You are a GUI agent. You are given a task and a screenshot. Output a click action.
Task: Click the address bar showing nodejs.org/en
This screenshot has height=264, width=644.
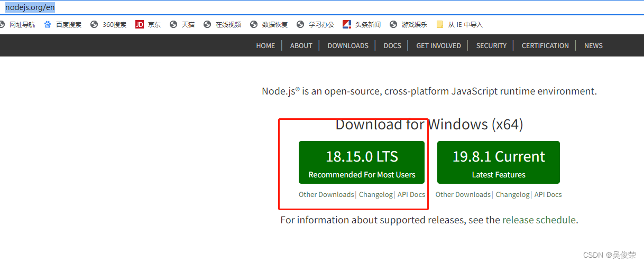click(322, 7)
